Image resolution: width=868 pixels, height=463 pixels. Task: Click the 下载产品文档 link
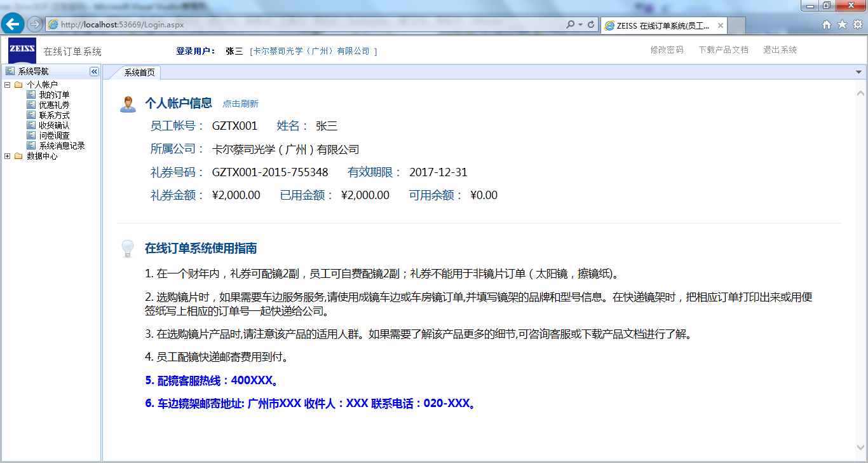click(723, 50)
